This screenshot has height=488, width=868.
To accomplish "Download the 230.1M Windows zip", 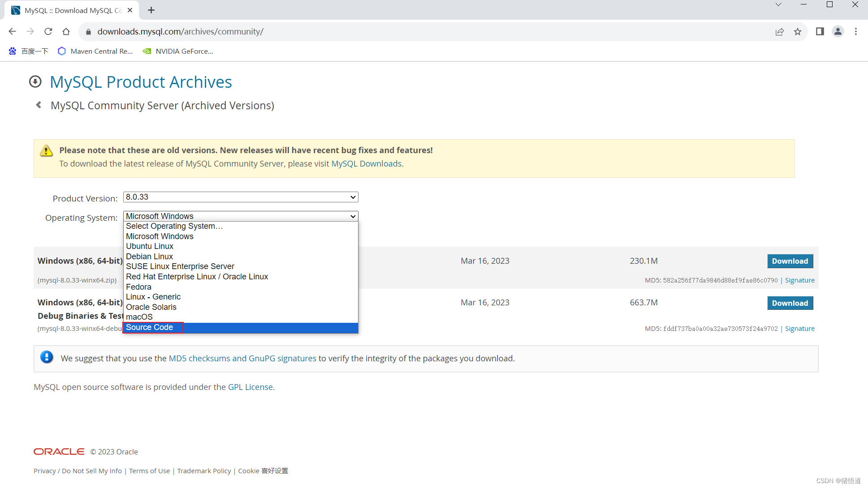I will click(x=790, y=261).
